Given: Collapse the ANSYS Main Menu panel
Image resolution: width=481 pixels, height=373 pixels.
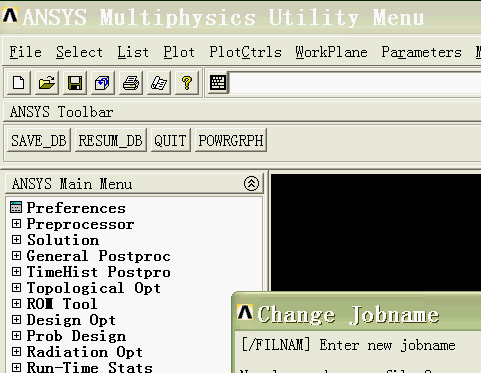Looking at the screenshot, I should coord(251,183).
